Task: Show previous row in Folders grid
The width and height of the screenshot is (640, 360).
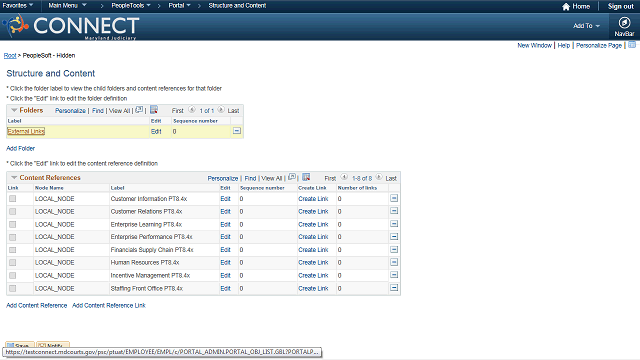Action: click(x=192, y=110)
